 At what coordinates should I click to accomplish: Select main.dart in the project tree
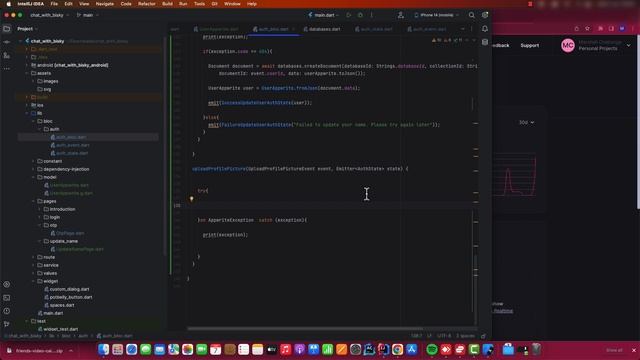[x=50, y=313]
